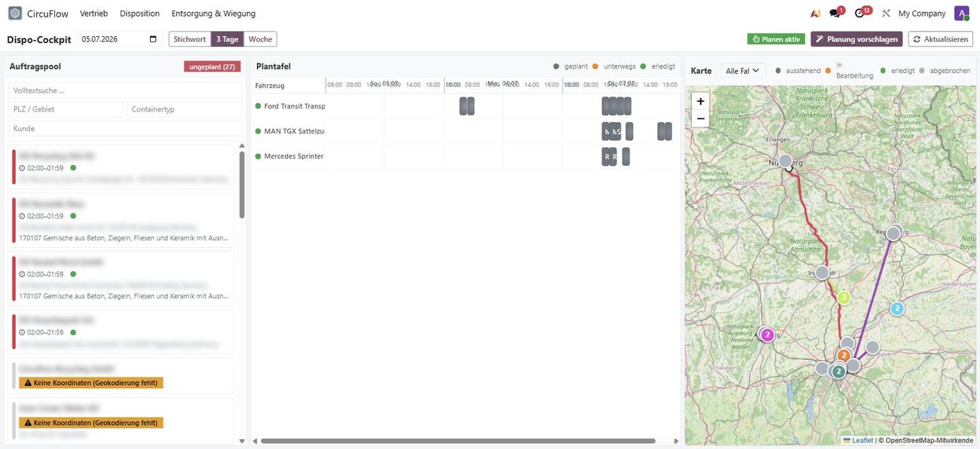Open the activities clock icon
The image size is (980, 449).
coord(859,14)
